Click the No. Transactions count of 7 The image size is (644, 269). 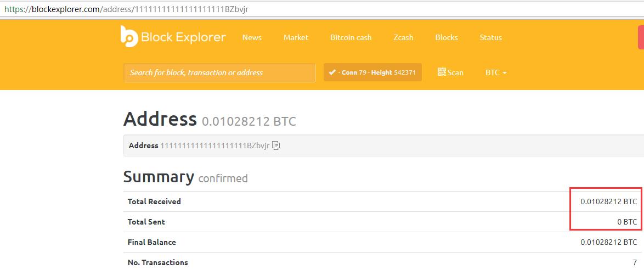[635, 262]
